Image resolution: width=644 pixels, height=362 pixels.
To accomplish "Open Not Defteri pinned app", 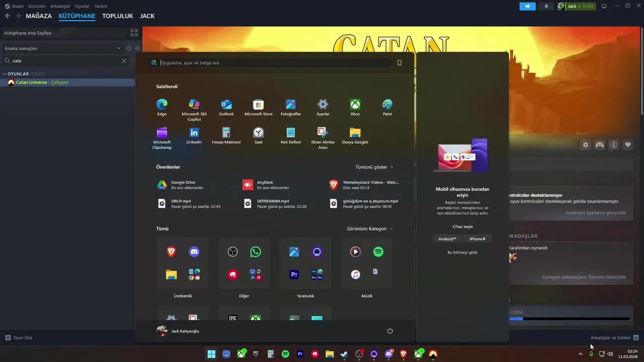I will point(291,135).
